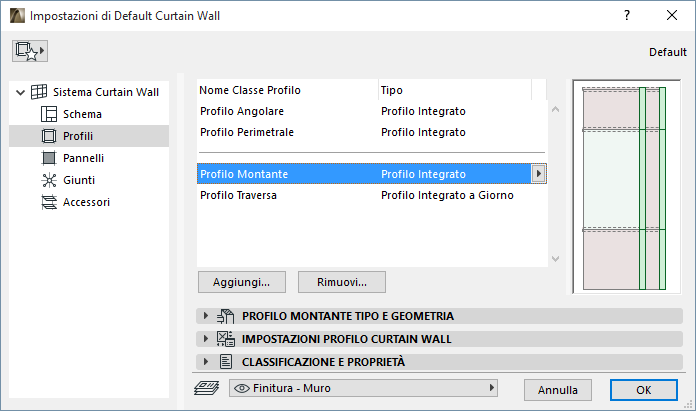This screenshot has width=696, height=411.
Task: Open the Profilo Montante type arrow menu
Action: [539, 174]
